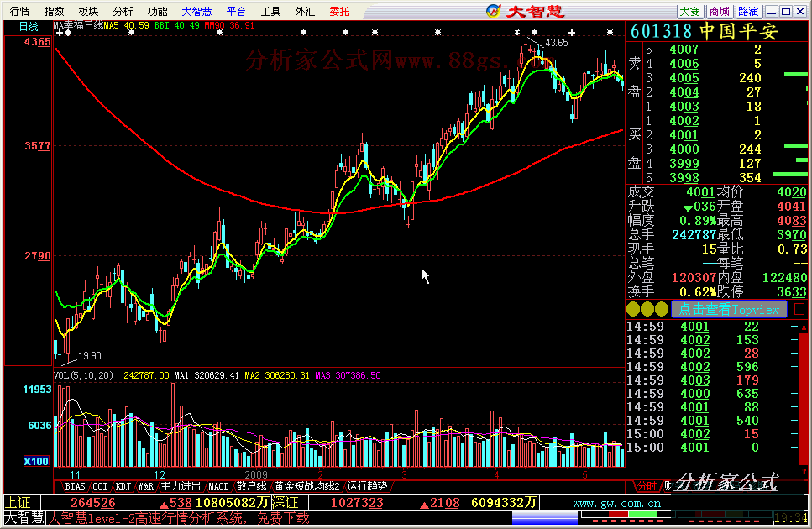Open the 行情 menu
Viewport: 812px width, 529px height.
click(19, 12)
